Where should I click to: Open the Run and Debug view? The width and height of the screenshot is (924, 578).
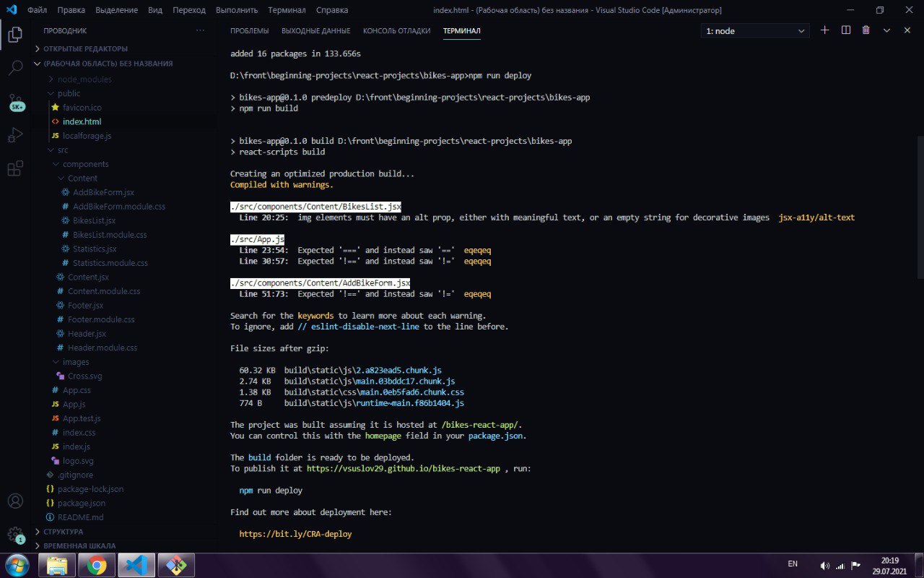click(15, 135)
